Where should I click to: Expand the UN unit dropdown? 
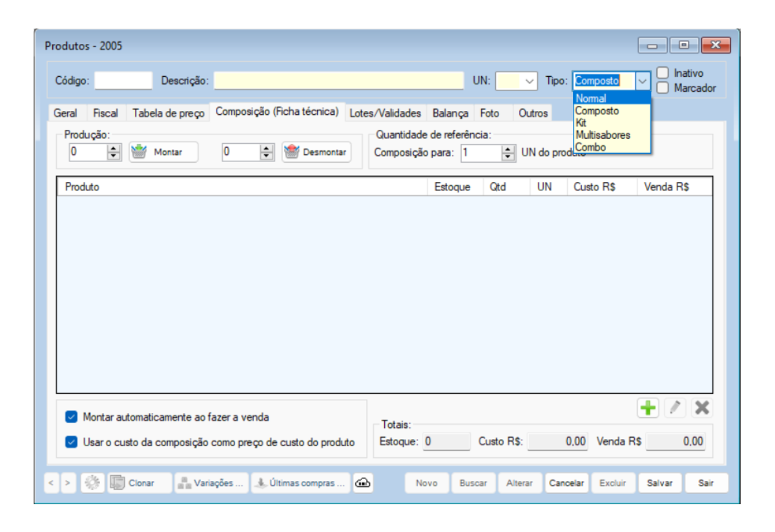[x=530, y=81]
